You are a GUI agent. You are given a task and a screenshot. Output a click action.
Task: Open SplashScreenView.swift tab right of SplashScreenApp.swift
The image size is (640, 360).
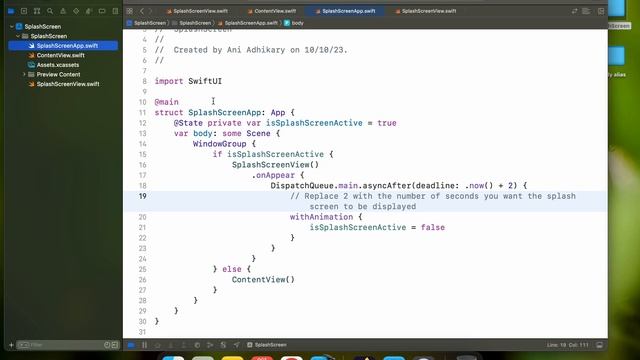tap(425, 11)
